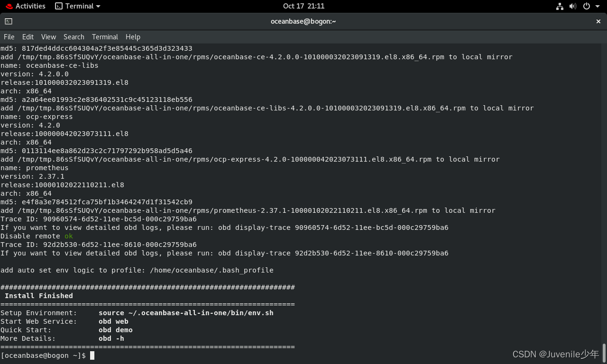Close the oceanbase@bogon terminal window
This screenshot has width=607, height=364.
pos(598,21)
